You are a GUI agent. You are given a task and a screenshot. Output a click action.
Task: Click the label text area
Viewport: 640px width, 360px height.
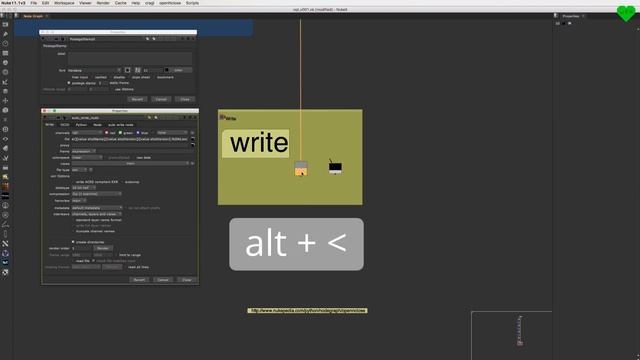(130, 58)
